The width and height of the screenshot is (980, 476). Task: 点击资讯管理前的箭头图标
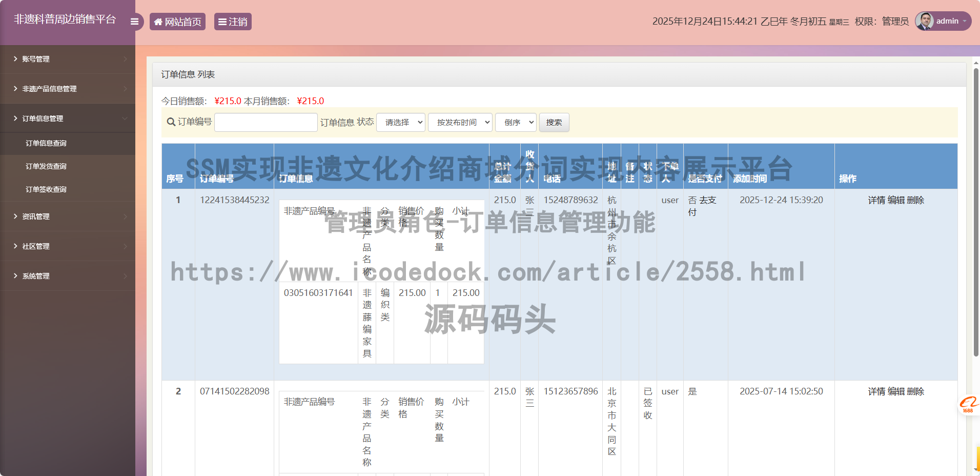[15, 216]
